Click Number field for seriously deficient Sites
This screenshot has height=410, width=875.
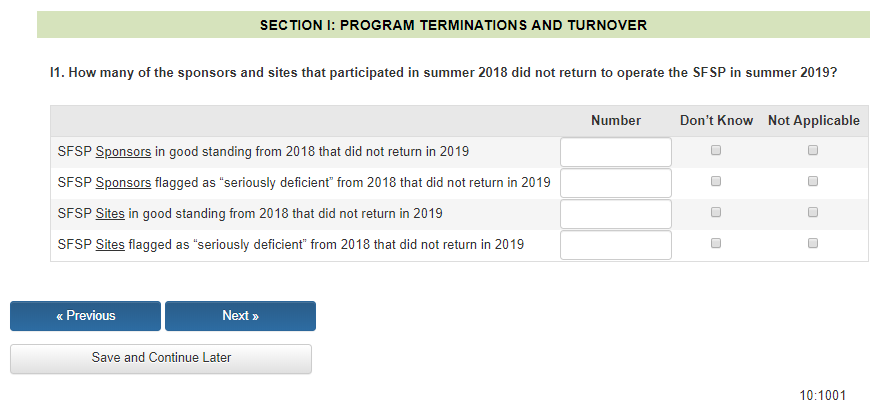pyautogui.click(x=616, y=245)
